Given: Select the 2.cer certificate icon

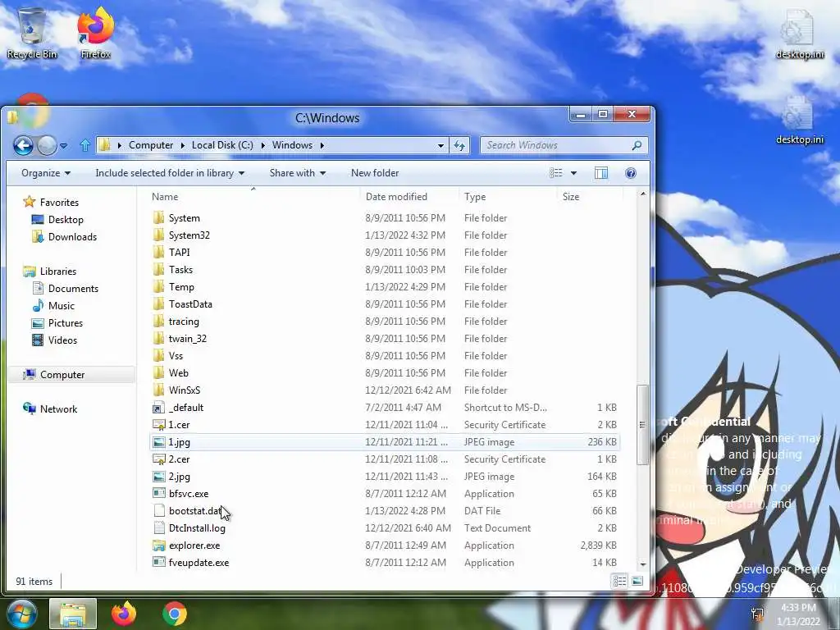Looking at the screenshot, I should pos(158,459).
